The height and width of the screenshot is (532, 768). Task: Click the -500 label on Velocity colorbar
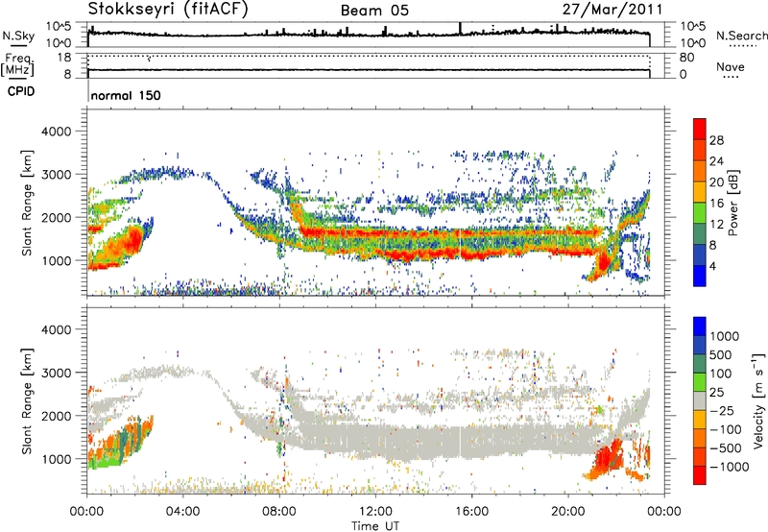point(727,448)
